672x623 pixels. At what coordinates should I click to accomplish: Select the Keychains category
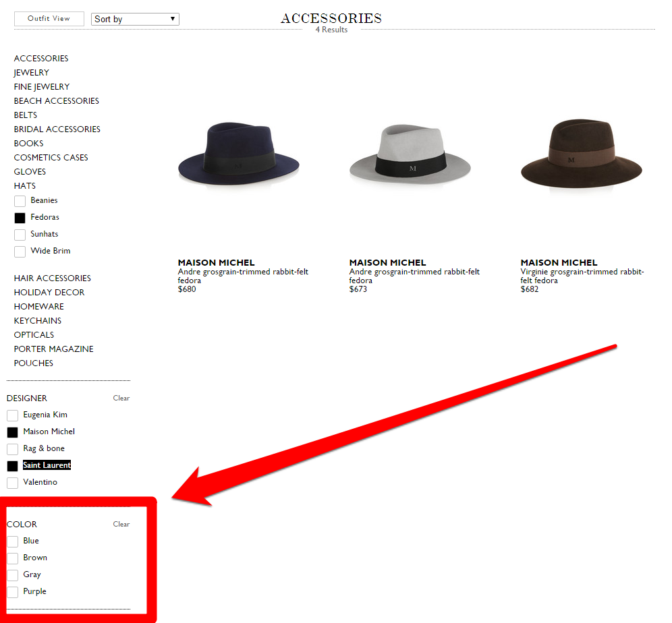pyautogui.click(x=37, y=320)
